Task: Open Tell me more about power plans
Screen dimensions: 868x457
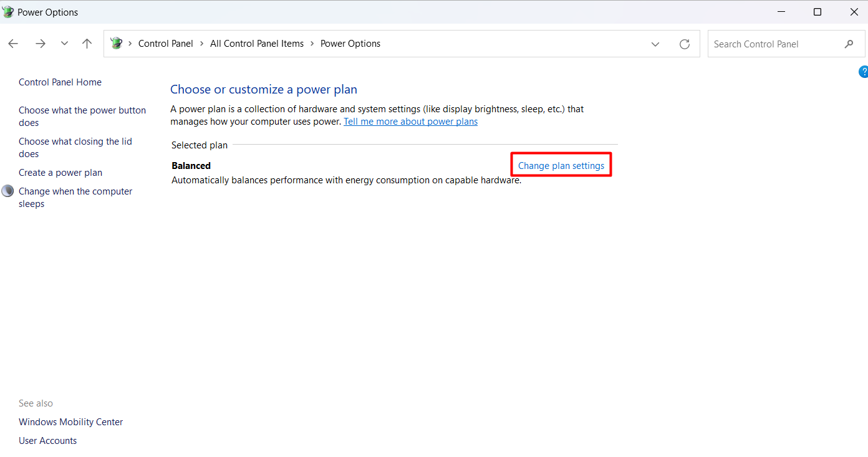Action: 410,122
